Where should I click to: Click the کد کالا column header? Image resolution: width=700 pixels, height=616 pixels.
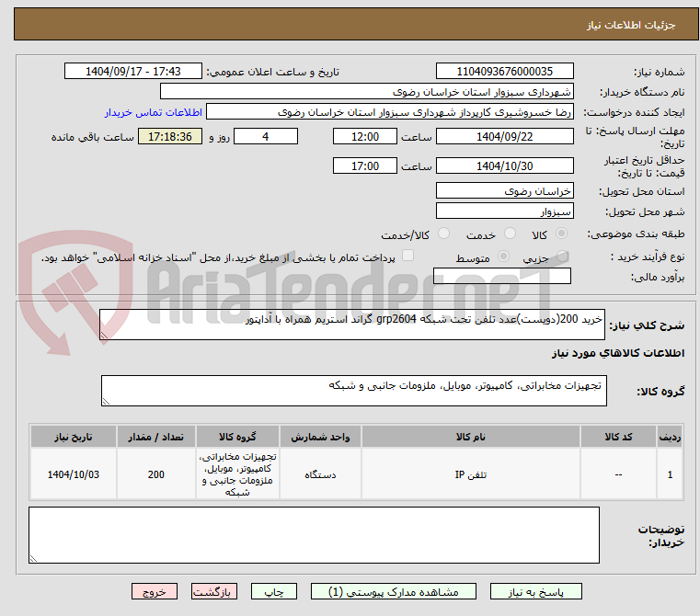pos(618,437)
